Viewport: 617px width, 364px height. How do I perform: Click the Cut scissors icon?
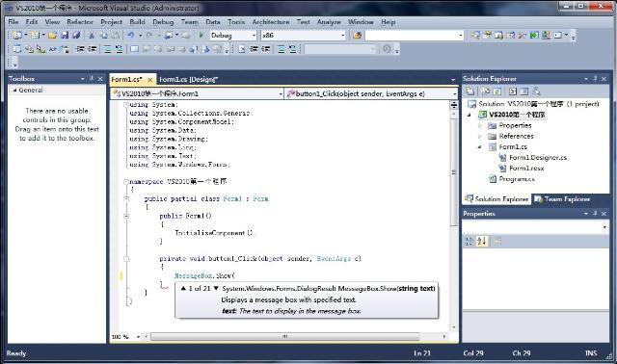(92, 36)
